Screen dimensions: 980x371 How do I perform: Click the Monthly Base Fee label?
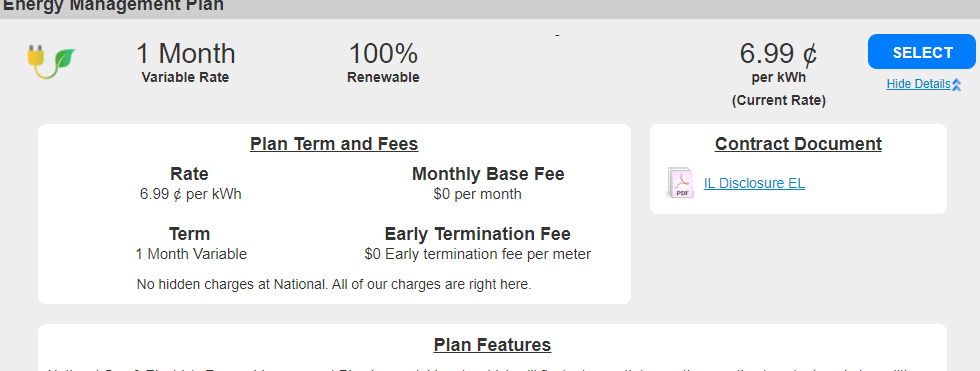pos(488,174)
